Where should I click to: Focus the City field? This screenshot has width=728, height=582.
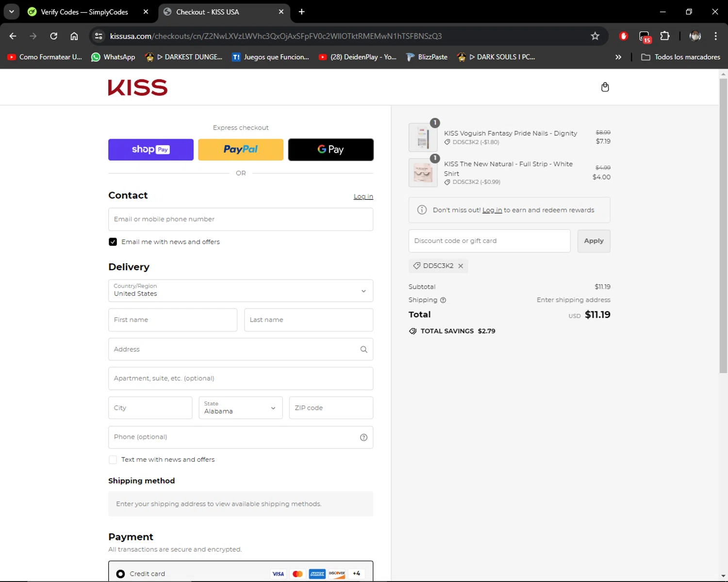pos(150,408)
